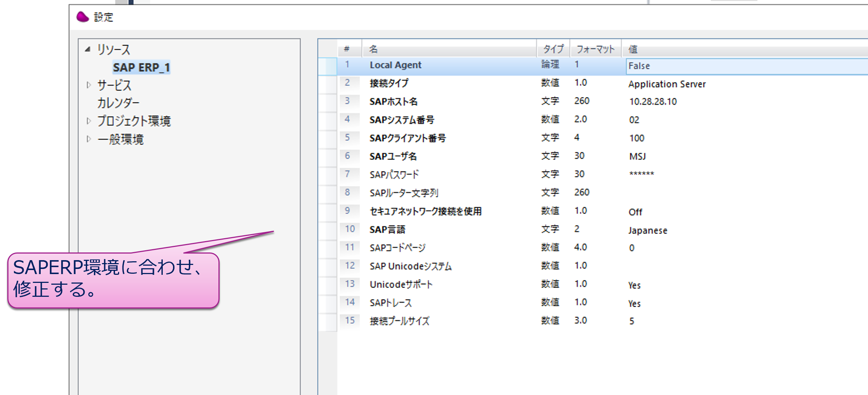Click the Off value for secure network
This screenshot has width=868, height=395.
(x=635, y=212)
